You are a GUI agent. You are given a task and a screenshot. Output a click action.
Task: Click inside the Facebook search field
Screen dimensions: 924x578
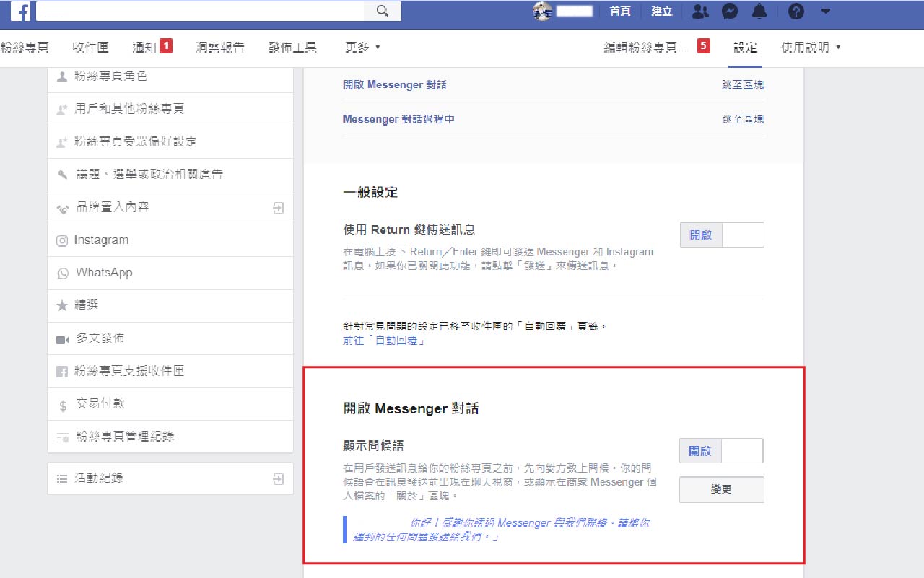pyautogui.click(x=200, y=11)
